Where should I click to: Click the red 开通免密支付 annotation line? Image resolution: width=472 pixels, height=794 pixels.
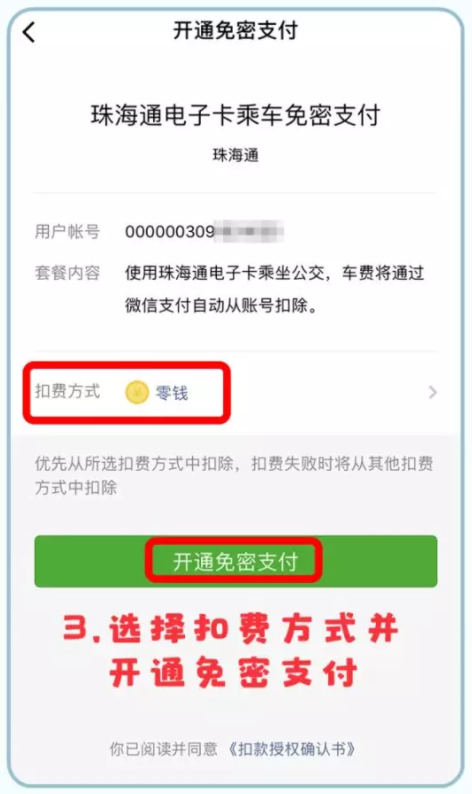click(233, 673)
